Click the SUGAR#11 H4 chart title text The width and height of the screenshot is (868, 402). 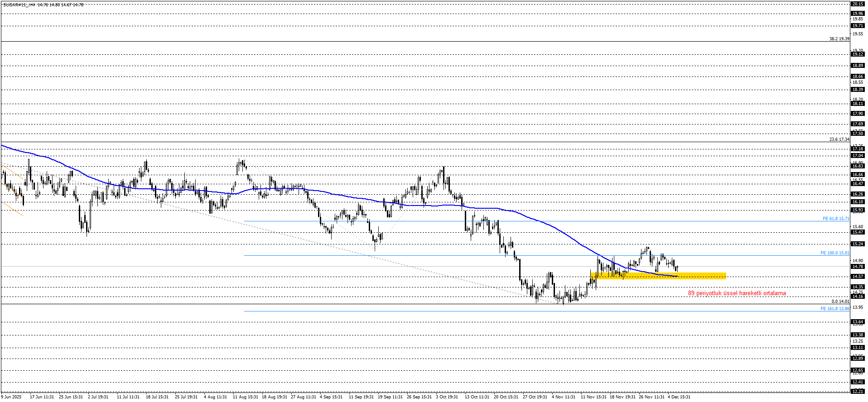point(43,5)
